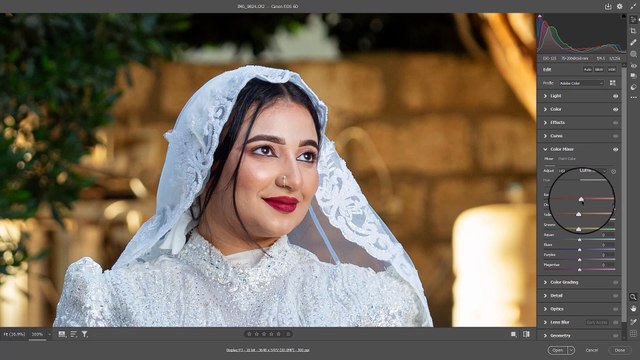Open Camera Raw preferences gear
This screenshot has height=360, width=640.
tap(620, 7)
